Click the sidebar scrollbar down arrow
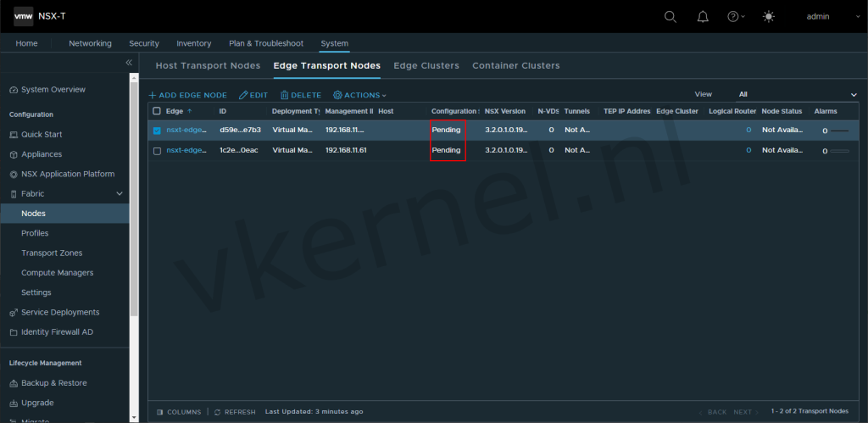The width and height of the screenshot is (868, 423). 134,417
